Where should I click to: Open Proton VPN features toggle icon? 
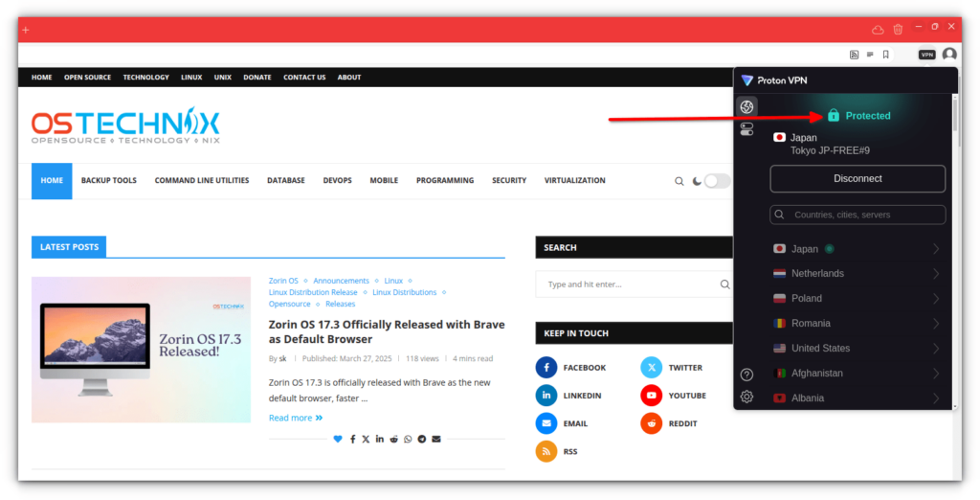(746, 129)
